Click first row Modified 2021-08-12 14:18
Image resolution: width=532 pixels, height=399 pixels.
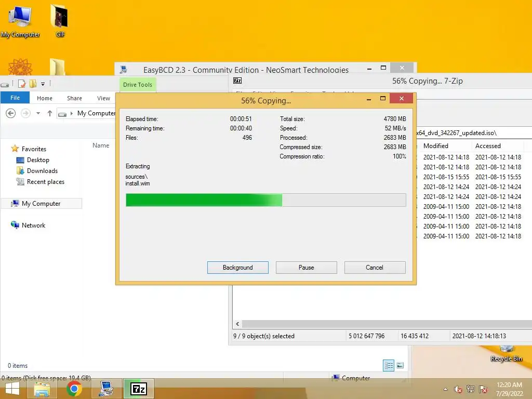pyautogui.click(x=446, y=157)
